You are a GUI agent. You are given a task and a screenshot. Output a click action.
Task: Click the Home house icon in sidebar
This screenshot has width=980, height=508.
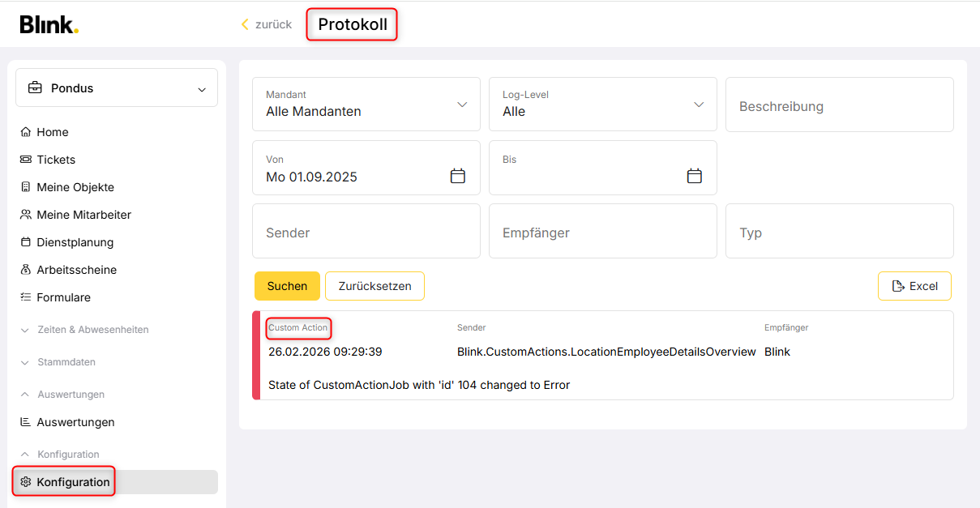pos(26,132)
